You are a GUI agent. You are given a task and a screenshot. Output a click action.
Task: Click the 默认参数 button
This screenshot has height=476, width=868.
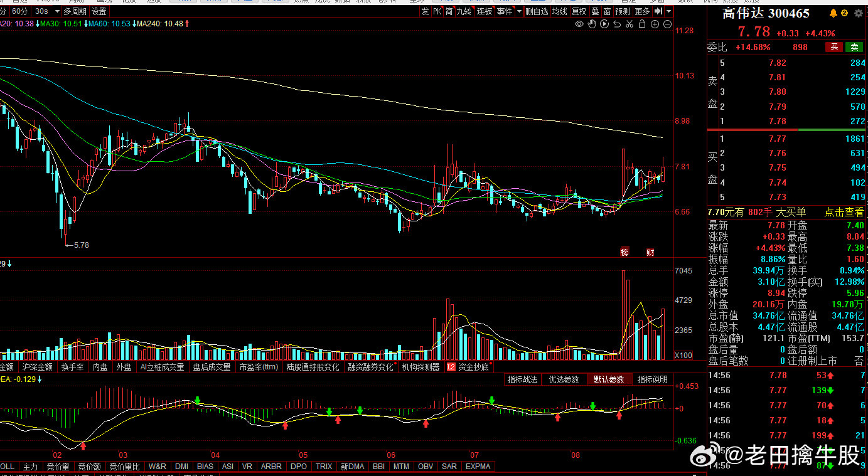[609, 379]
